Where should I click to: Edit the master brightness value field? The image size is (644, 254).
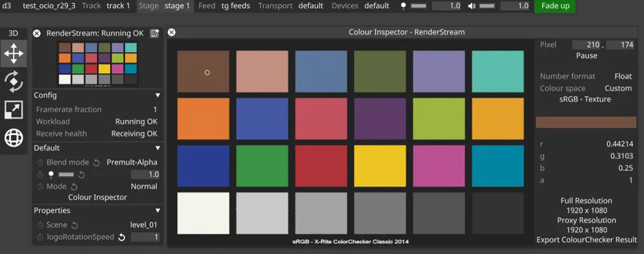click(x=447, y=6)
